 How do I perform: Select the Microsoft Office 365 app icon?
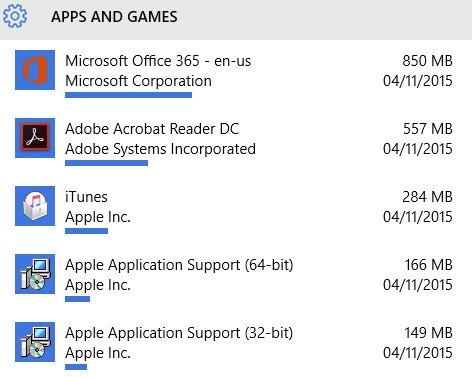(35, 70)
